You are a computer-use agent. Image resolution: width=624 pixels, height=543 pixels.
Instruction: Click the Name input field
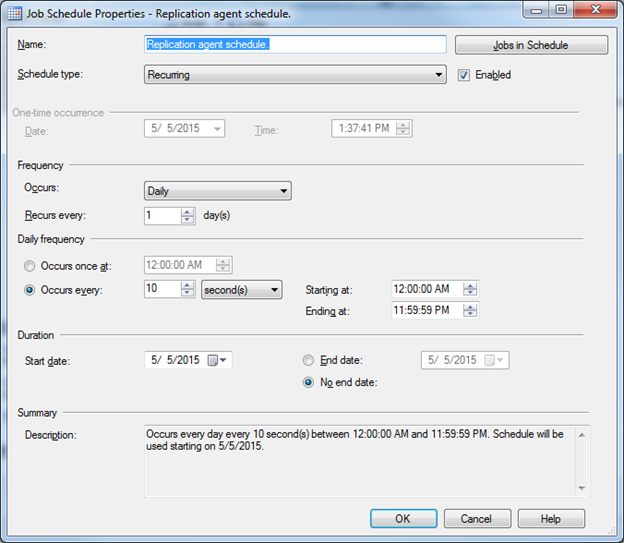point(295,44)
